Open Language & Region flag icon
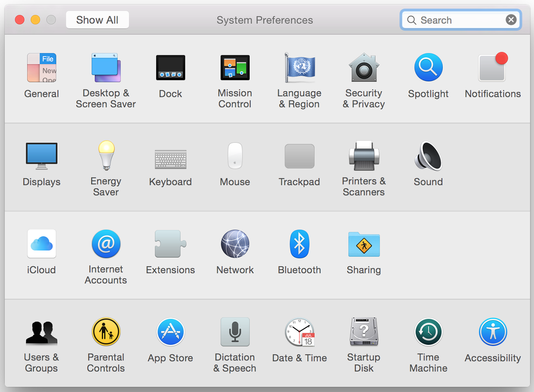Viewport: 534px width, 392px height. (x=299, y=68)
